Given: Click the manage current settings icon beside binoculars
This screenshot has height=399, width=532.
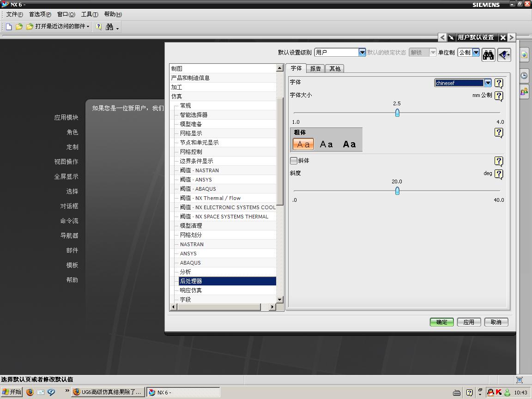Looking at the screenshot, I should coord(504,55).
